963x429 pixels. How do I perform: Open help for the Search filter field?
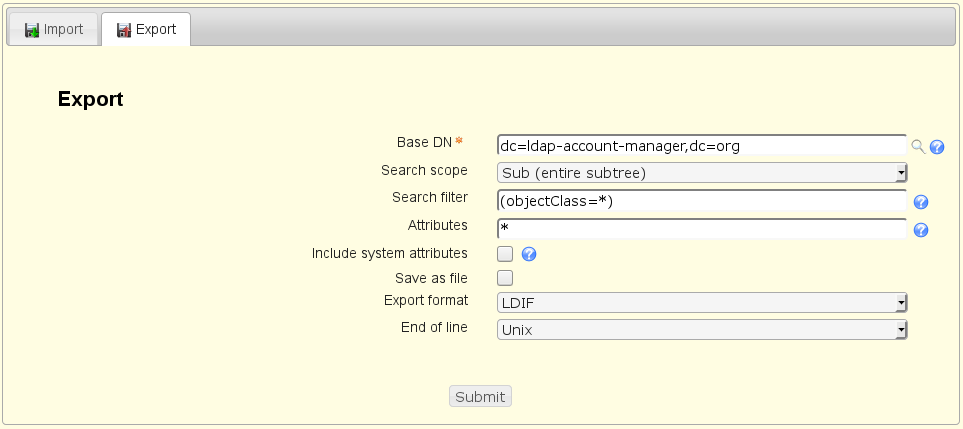(921, 202)
